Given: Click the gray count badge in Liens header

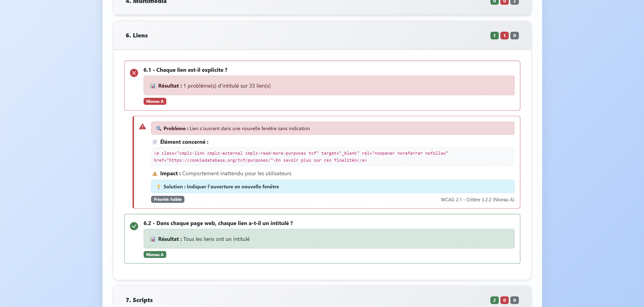Looking at the screenshot, I should (x=515, y=36).
